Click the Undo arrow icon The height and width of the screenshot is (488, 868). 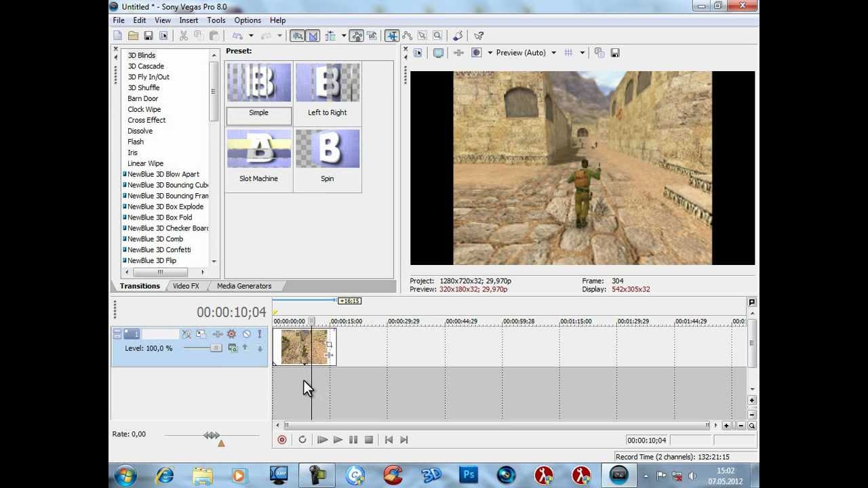click(x=237, y=36)
